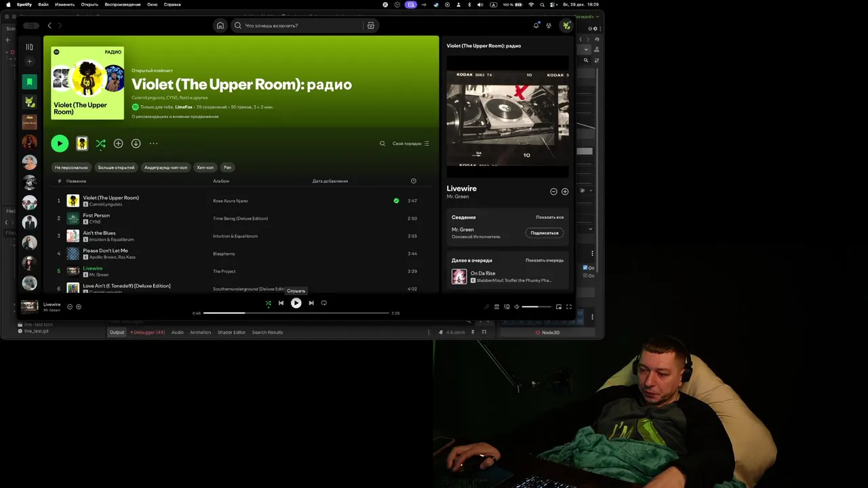
Task: Open Liked Songs green bookmark tile
Action: [x=29, y=82]
